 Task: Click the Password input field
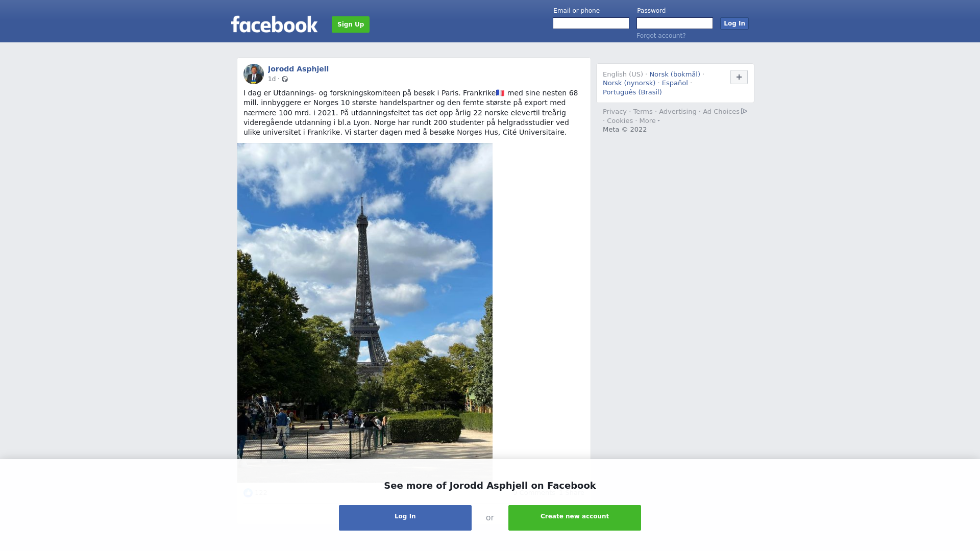[675, 23]
